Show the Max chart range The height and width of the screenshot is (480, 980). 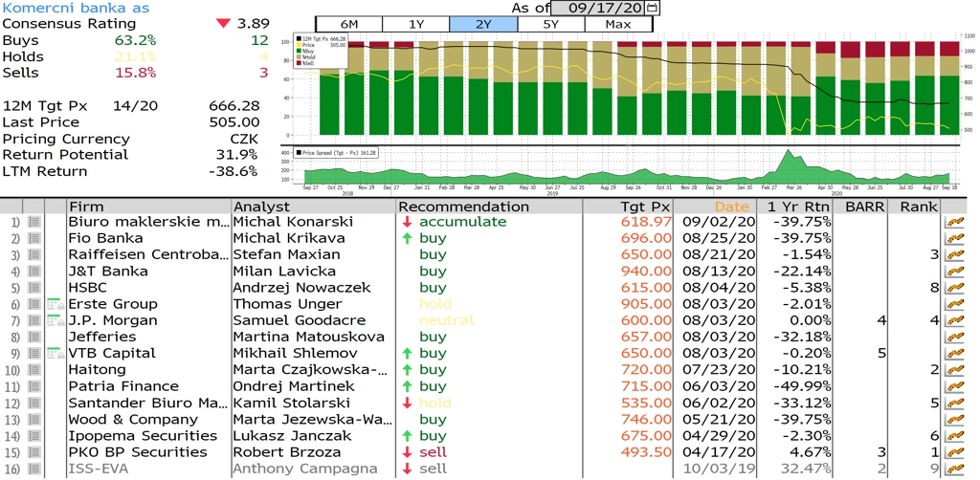coord(618,24)
